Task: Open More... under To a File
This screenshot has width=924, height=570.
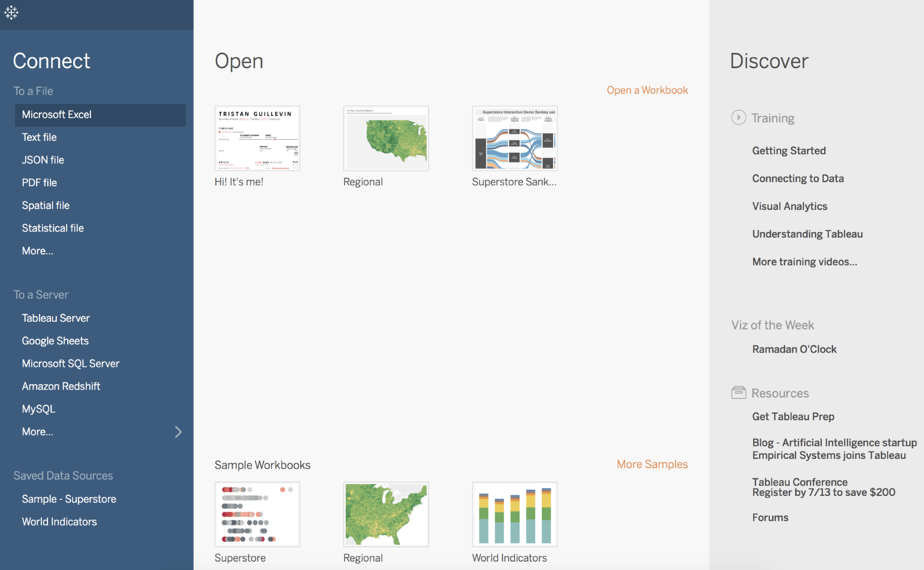Action: [38, 251]
